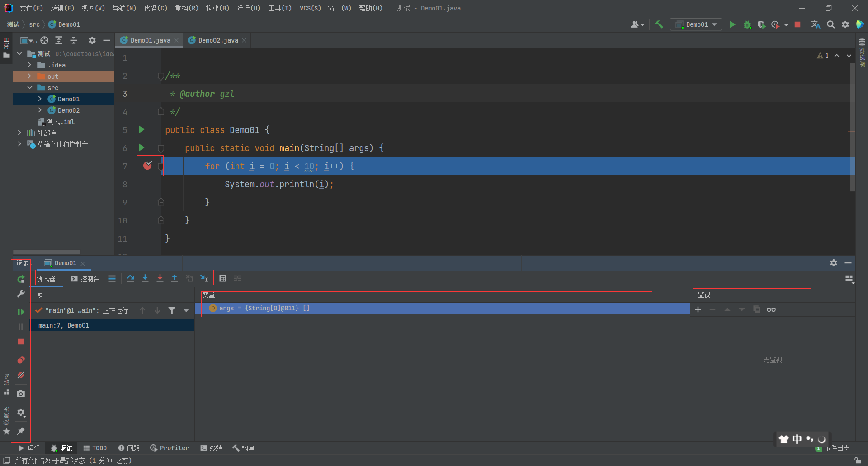Run Demo01 with the green Run button
The width and height of the screenshot is (868, 466).
click(x=733, y=25)
